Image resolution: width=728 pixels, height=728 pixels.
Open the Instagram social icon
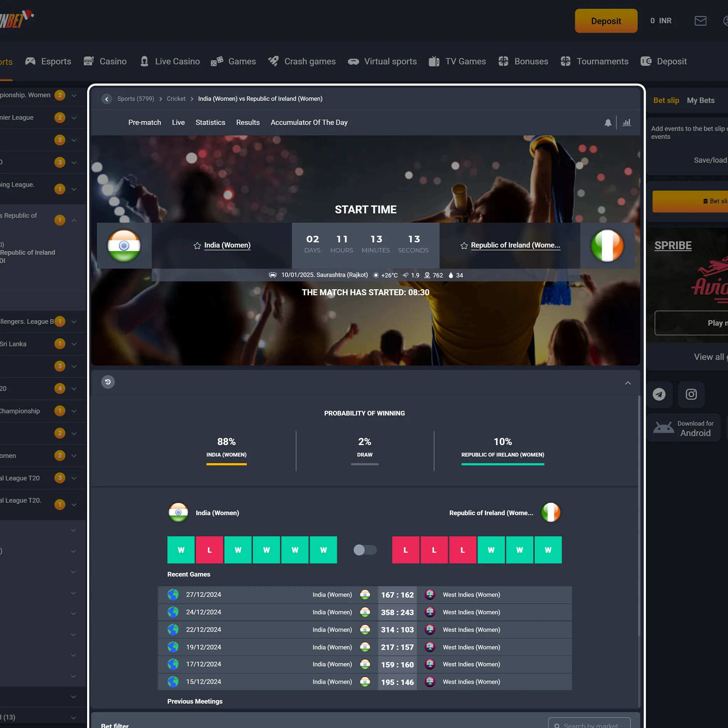691,394
